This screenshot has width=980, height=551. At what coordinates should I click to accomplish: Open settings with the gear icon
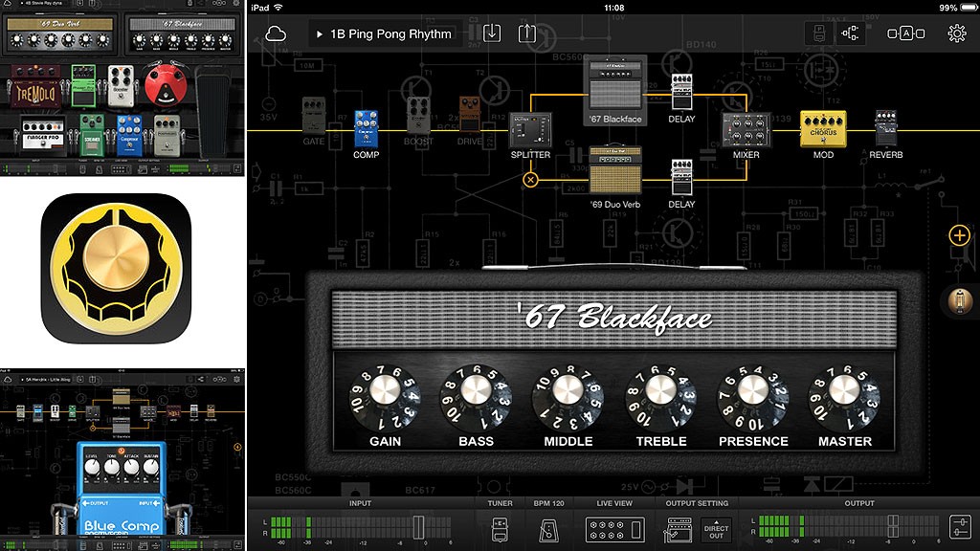tap(956, 33)
